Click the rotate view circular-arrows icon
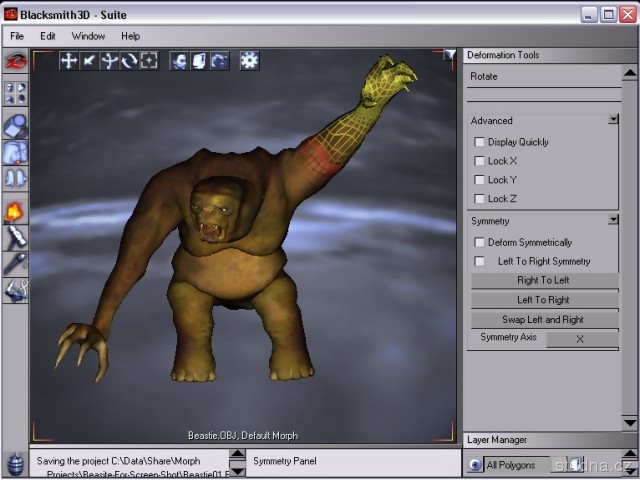This screenshot has width=640, height=480. click(x=129, y=61)
